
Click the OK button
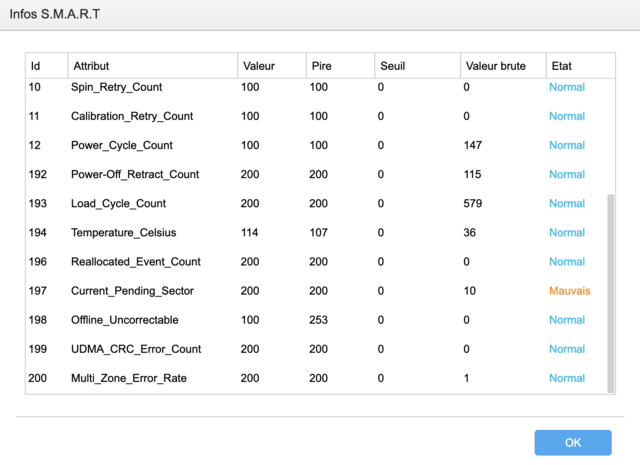573,443
